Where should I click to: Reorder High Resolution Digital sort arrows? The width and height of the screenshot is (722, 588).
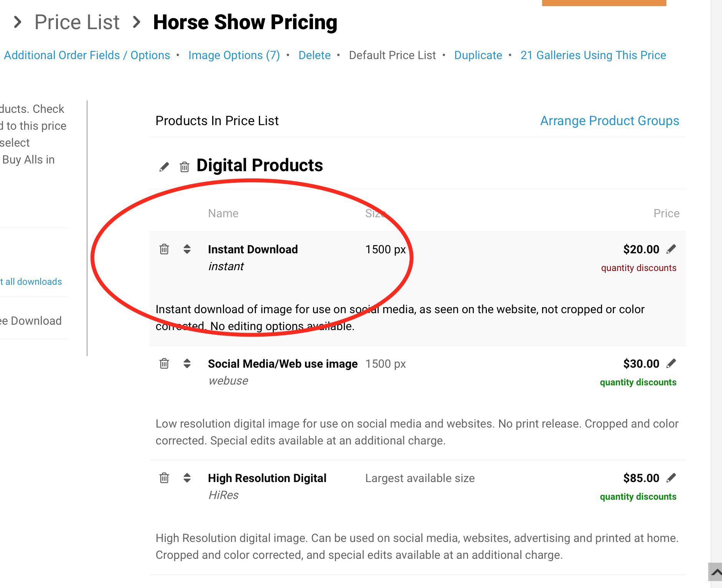point(187,478)
